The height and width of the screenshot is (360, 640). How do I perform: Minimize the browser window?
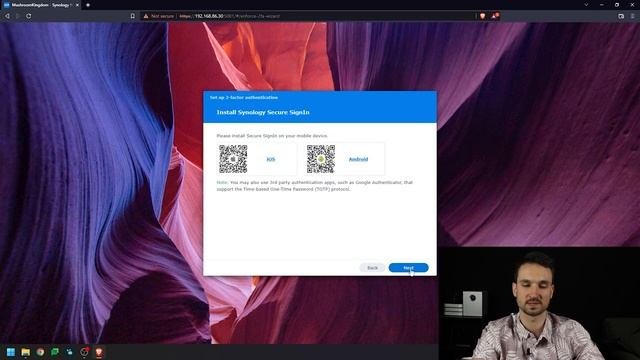[602, 4]
